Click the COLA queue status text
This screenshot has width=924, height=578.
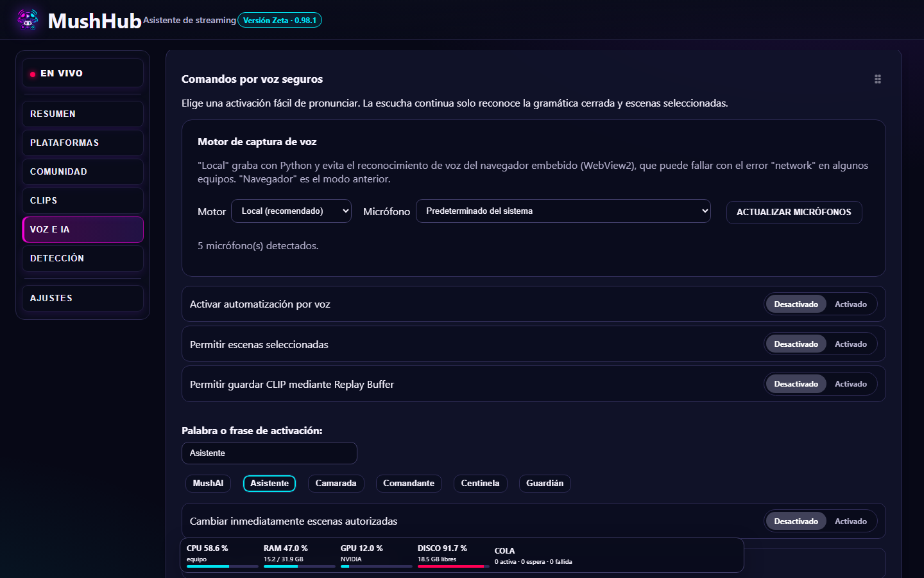[x=533, y=562]
